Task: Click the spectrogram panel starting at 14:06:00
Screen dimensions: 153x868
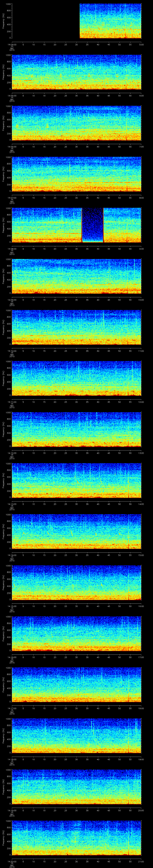Action: (77, 123)
